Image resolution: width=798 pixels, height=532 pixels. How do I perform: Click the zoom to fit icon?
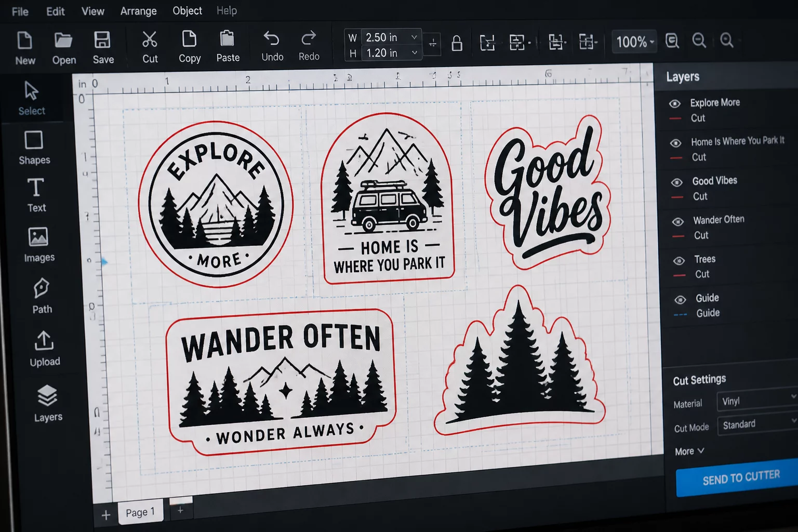pyautogui.click(x=672, y=41)
